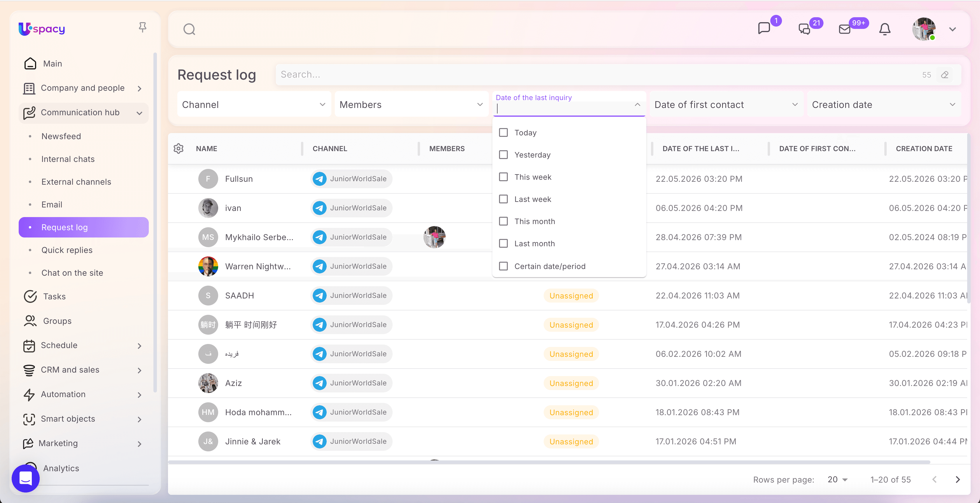Image resolution: width=980 pixels, height=503 pixels.
Task: Open Date of first contact dropdown
Action: click(x=726, y=105)
